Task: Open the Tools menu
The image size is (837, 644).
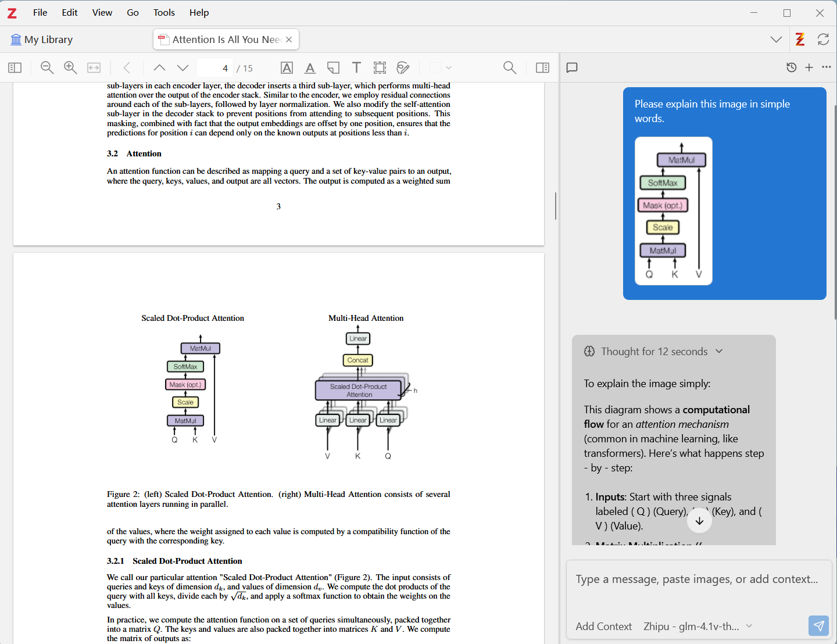Action: click(x=163, y=12)
